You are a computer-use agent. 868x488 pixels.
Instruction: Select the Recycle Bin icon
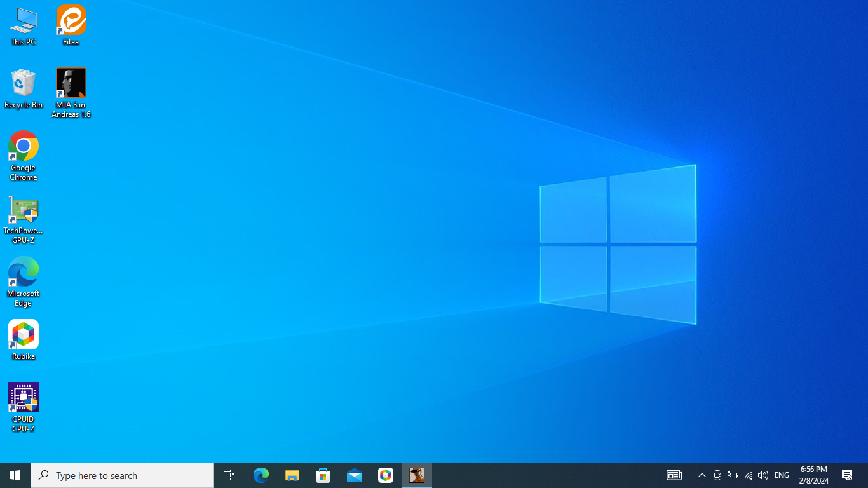click(24, 88)
